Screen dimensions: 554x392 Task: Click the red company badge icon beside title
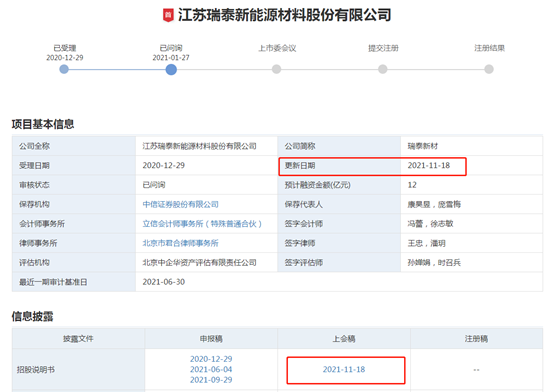pyautogui.click(x=168, y=15)
